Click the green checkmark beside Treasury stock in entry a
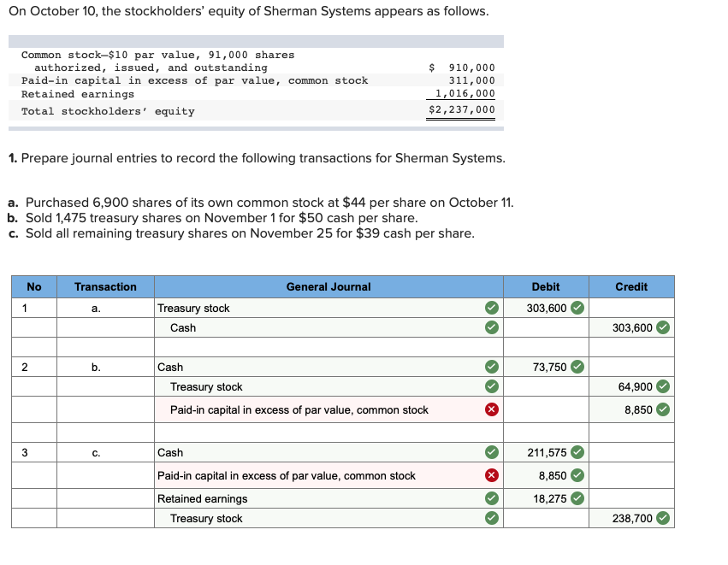The height and width of the screenshot is (565, 728). coord(490,308)
